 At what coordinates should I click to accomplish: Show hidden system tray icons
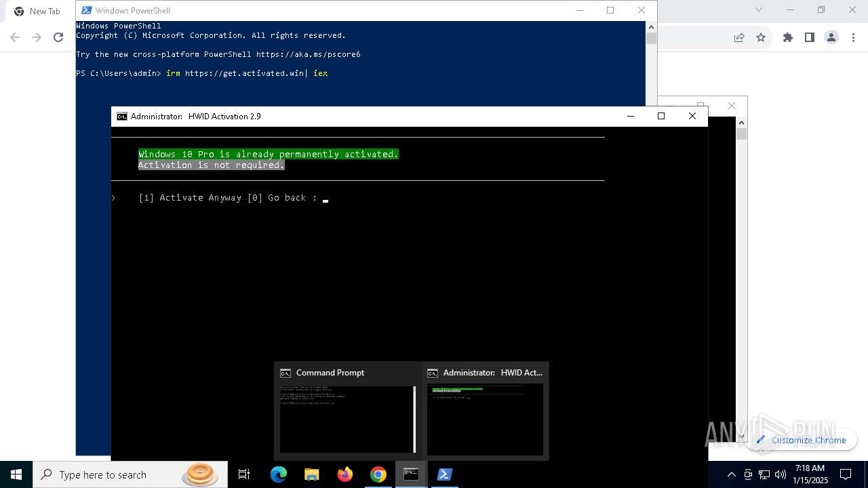point(732,474)
